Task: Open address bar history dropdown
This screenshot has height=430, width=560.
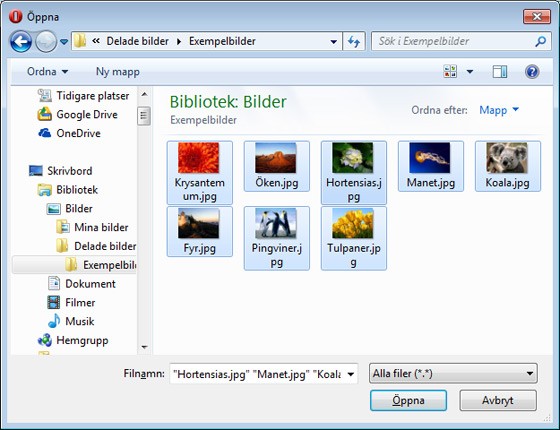Action: pos(334,42)
